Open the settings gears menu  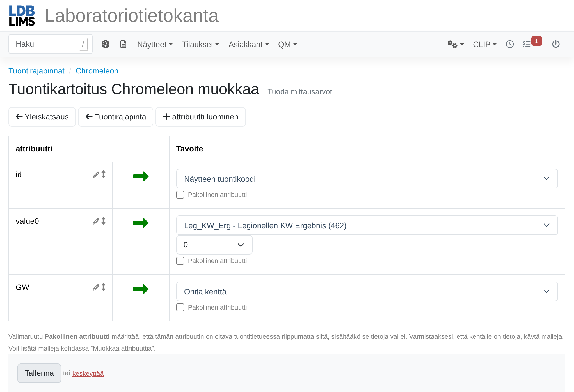tap(456, 44)
